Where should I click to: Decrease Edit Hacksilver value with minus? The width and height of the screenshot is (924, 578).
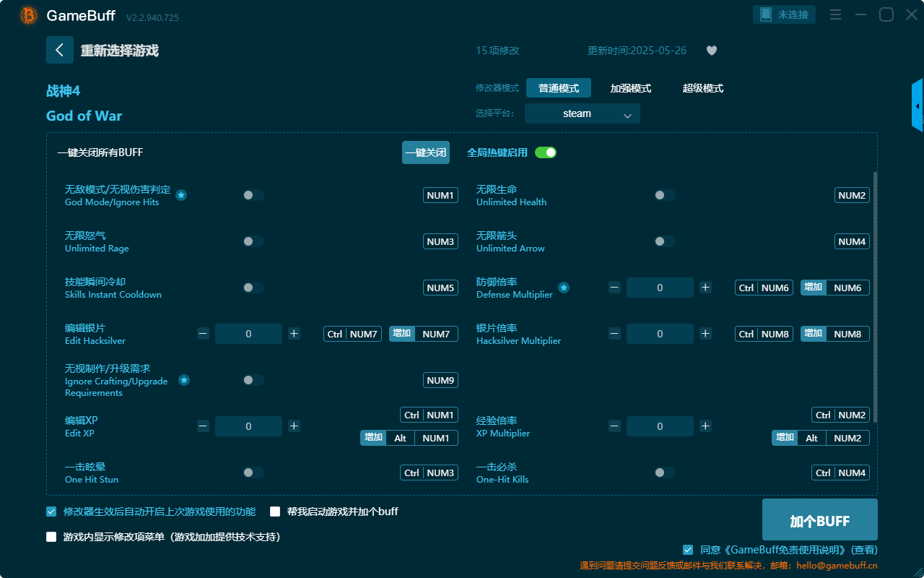[203, 334]
